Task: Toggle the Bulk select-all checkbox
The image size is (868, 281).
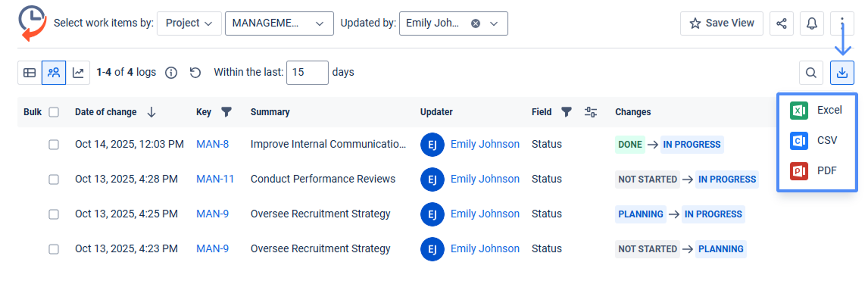Action: click(x=54, y=112)
